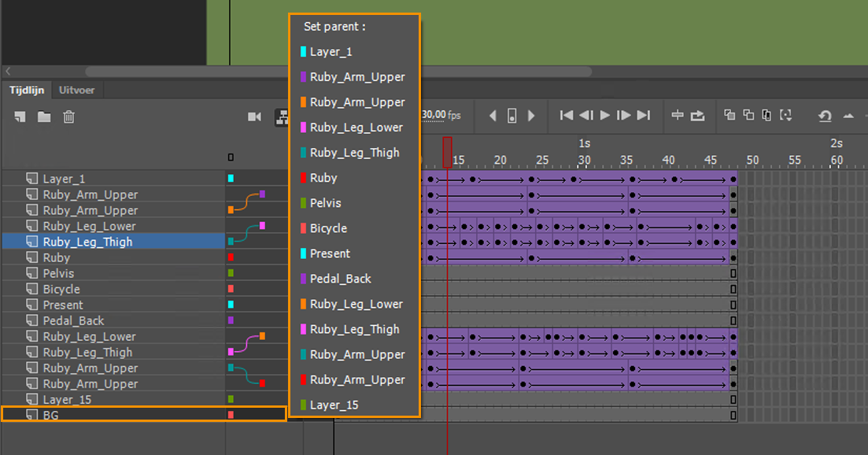Create a new layer folder
Viewport: 868px width, 455px height.
(44, 117)
